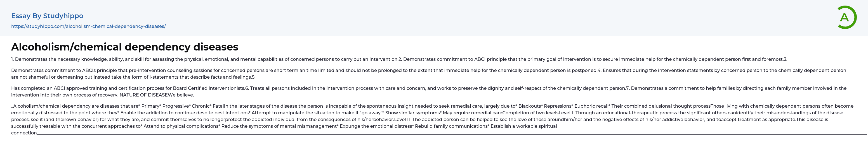Click the paragraph starting "1. Demonstrates the necessary knowledge"
The width and height of the screenshot is (868, 152).
coord(202,59)
